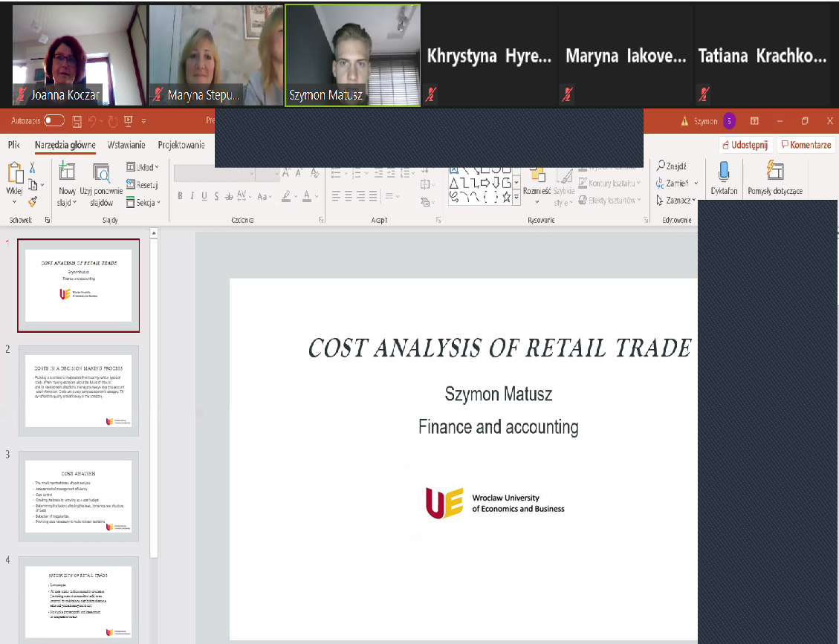Select the star shape in gallery
The image size is (839, 644).
[506, 197]
